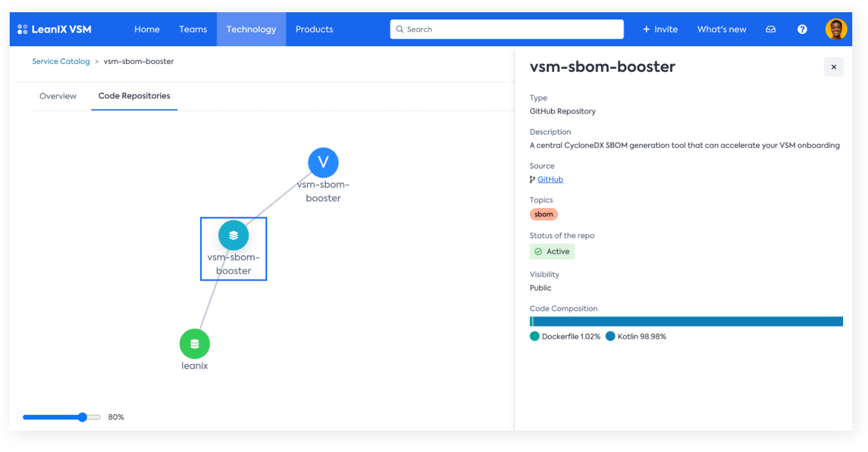The image size is (868, 452).
Task: Click the leanix node label
Action: (x=195, y=366)
